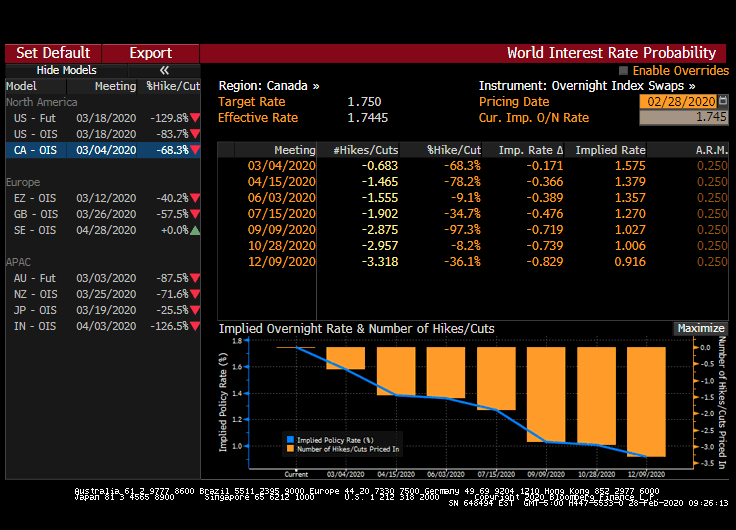The image size is (736, 530).
Task: Enable Overrides checkbox
Action: click(623, 71)
